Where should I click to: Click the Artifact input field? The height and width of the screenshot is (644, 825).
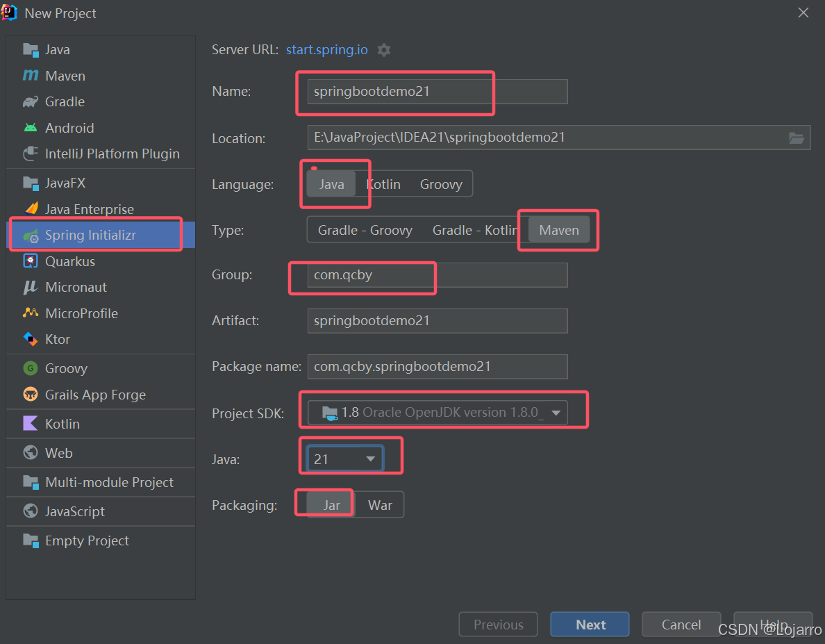pyautogui.click(x=437, y=321)
